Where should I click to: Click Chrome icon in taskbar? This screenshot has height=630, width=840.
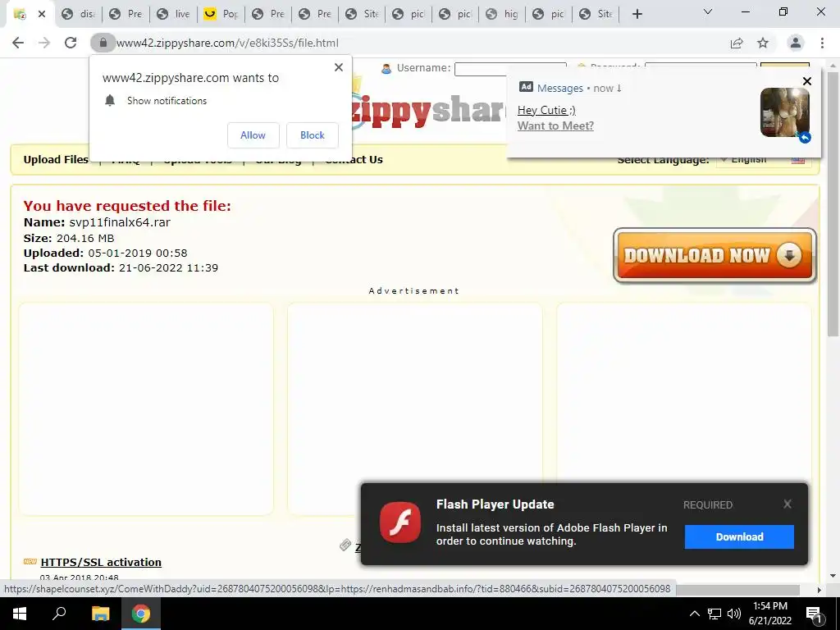tap(141, 614)
